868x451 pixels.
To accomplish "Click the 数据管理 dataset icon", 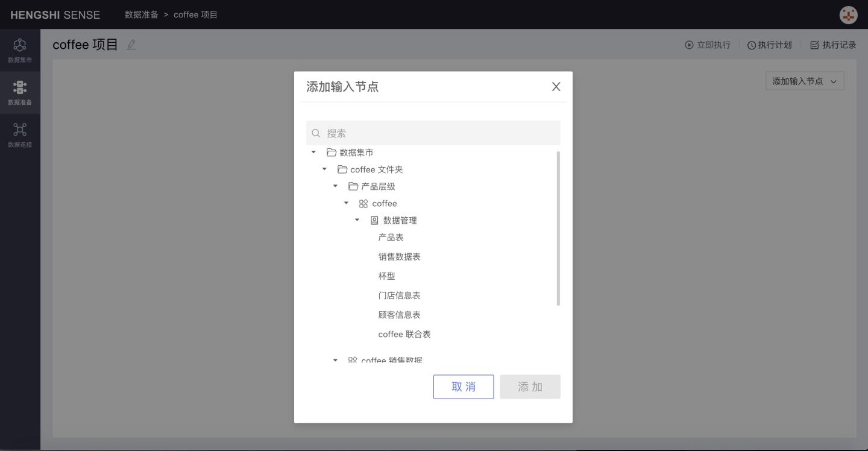I will [x=374, y=221].
